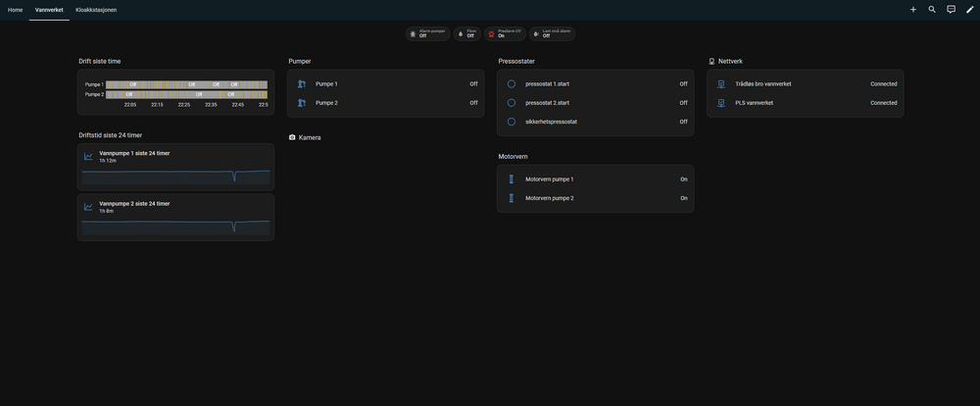Screen dimensions: 980x406
Task: Click the Motorvern pumpe 2 On state
Action: click(684, 198)
